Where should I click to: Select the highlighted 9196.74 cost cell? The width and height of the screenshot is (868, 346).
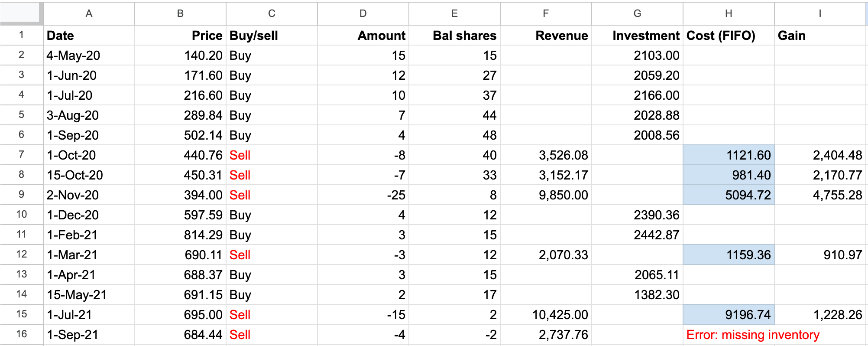point(729,315)
